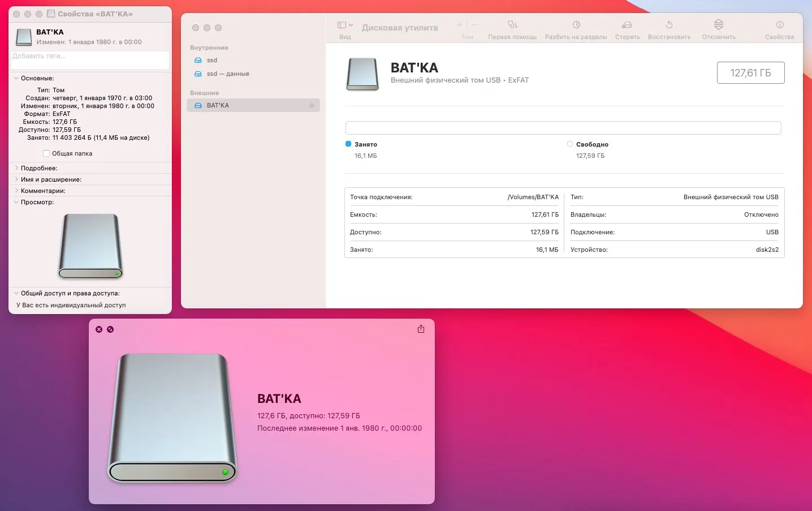Click the 16,1 МБ used value in table
Image resolution: width=812 pixels, height=511 pixels.
point(547,250)
